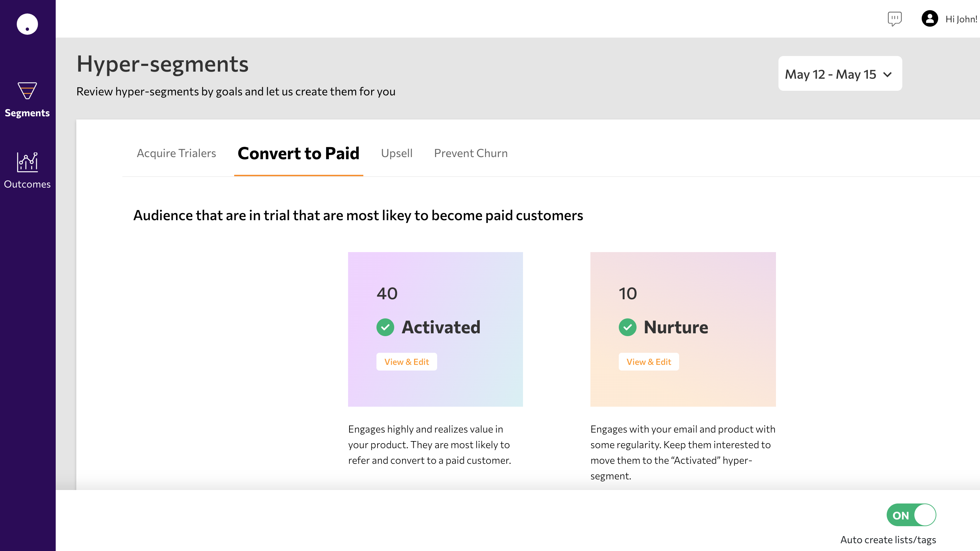Click View & Edit on the Activated segment
The width and height of the screenshot is (980, 551).
coord(406,362)
